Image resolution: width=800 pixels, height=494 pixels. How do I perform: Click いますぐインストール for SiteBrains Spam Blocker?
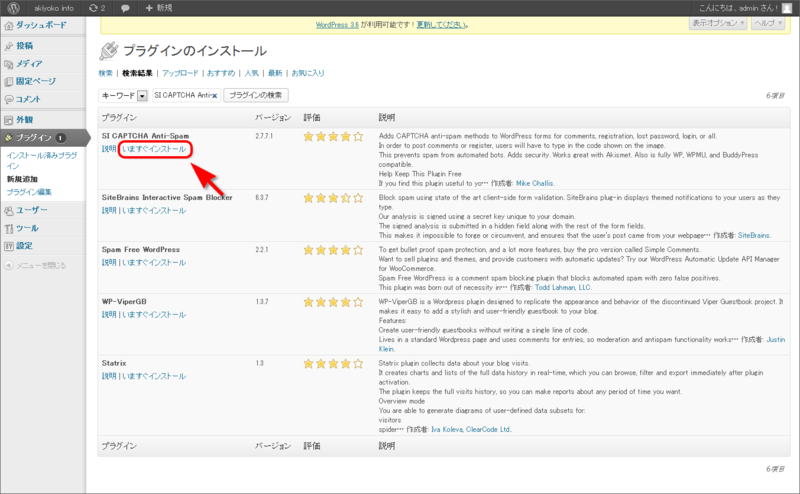154,211
